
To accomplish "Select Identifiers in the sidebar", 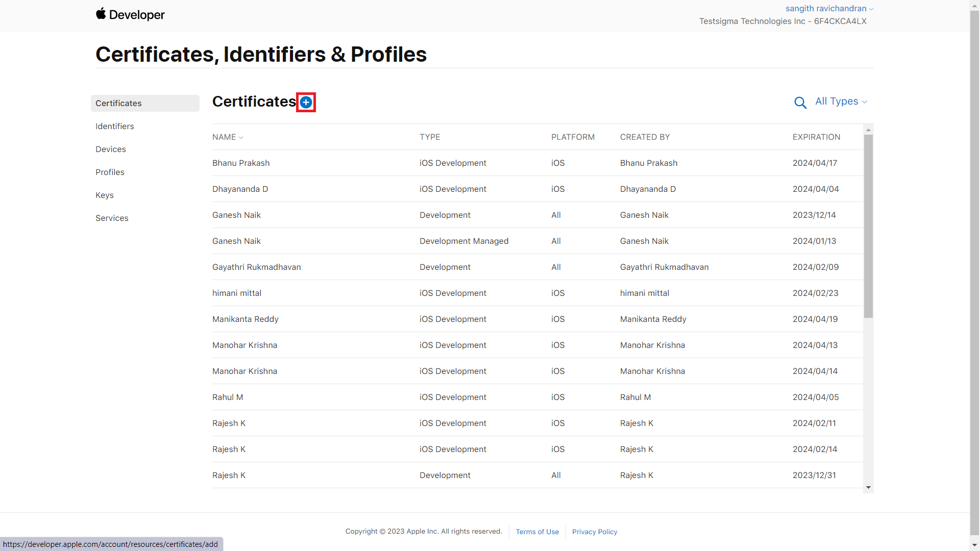I will click(x=114, y=126).
